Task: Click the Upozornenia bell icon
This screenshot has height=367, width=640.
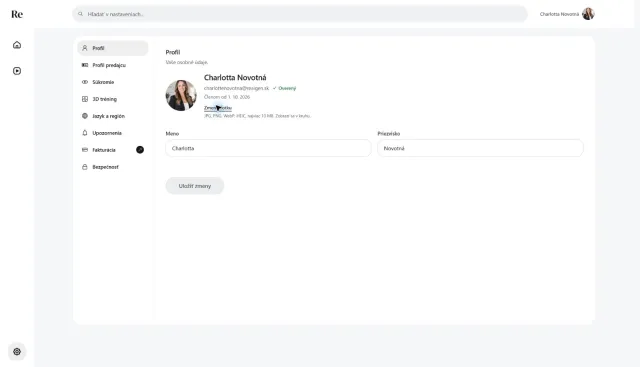Action: click(x=85, y=133)
